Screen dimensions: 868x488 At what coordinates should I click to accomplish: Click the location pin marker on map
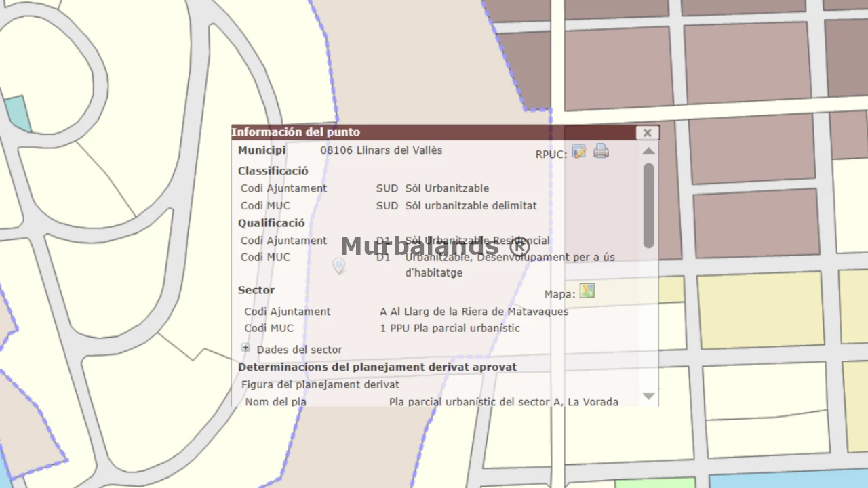coord(339,266)
